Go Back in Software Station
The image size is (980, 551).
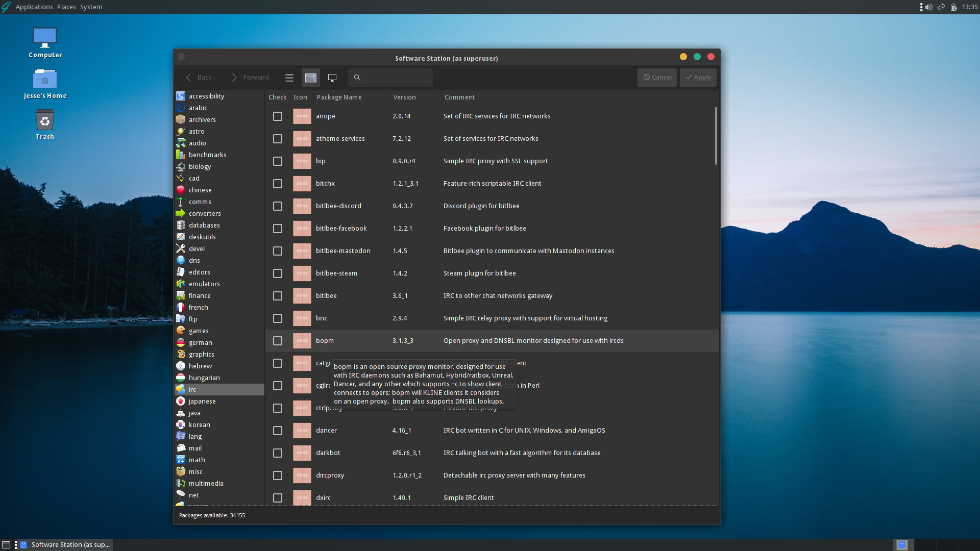[199, 78]
